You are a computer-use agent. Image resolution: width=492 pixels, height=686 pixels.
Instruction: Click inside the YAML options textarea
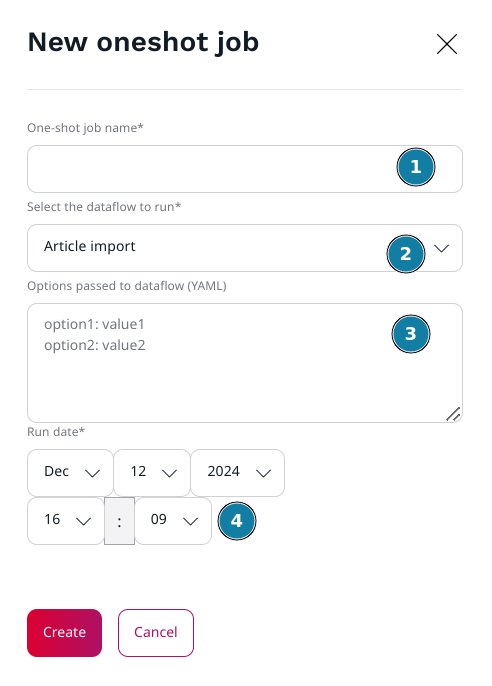[x=245, y=363]
